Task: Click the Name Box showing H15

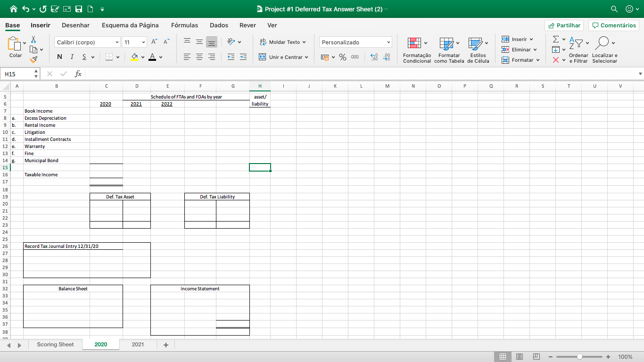Action: (17, 74)
